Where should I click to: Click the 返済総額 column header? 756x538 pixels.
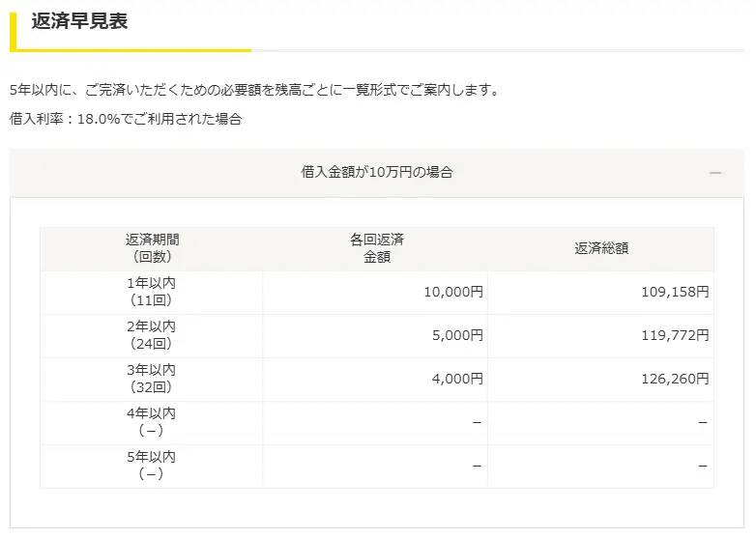pyautogui.click(x=600, y=248)
